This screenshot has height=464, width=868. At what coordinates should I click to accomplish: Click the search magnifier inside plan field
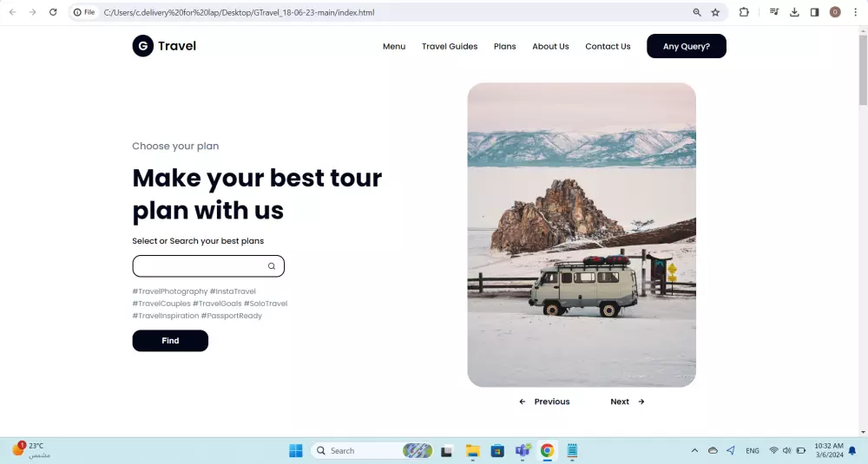click(x=271, y=266)
